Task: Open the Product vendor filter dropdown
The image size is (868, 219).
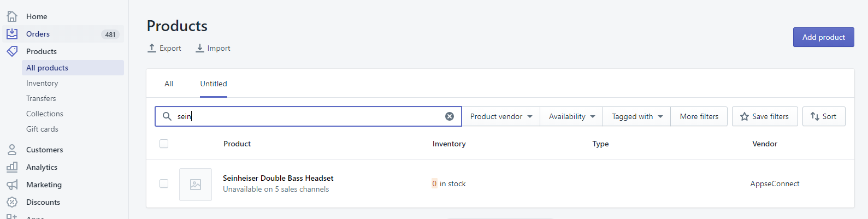Action: click(x=501, y=116)
